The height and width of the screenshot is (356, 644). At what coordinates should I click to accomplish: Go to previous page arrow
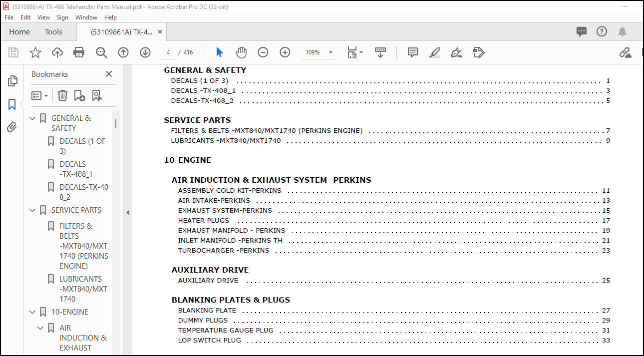[x=123, y=52]
